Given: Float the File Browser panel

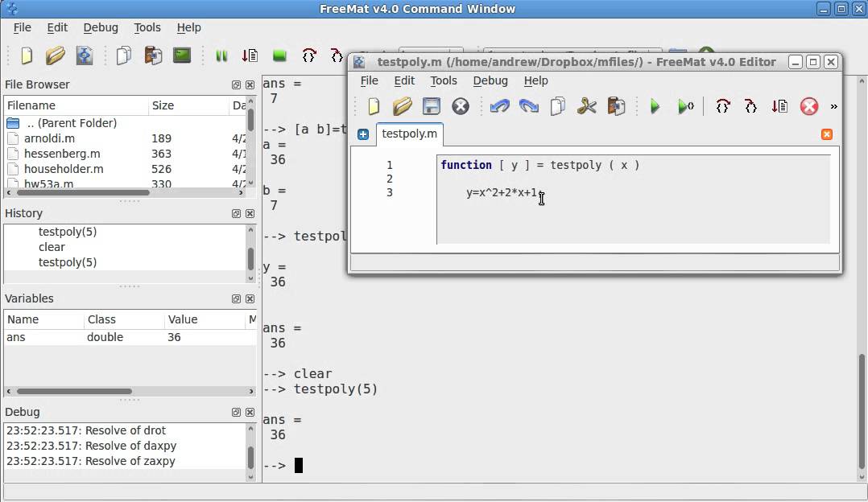Looking at the screenshot, I should pyautogui.click(x=237, y=84).
